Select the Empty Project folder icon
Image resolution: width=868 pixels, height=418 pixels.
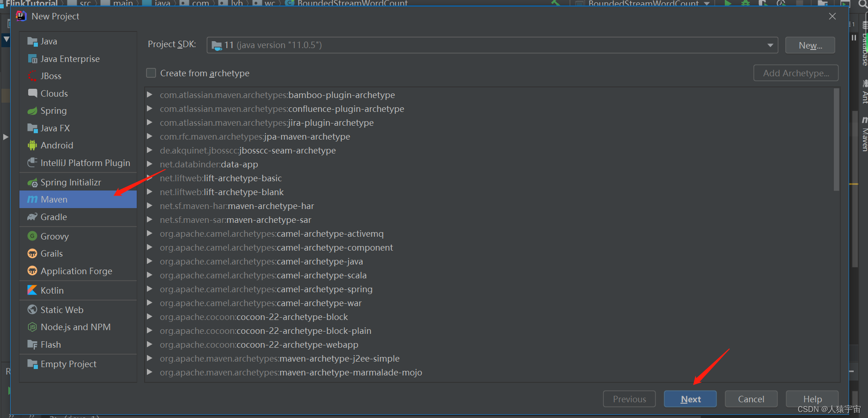(x=32, y=364)
